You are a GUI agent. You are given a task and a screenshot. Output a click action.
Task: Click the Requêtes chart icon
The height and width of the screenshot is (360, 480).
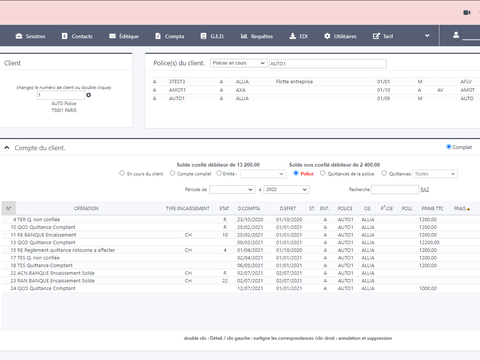244,36
